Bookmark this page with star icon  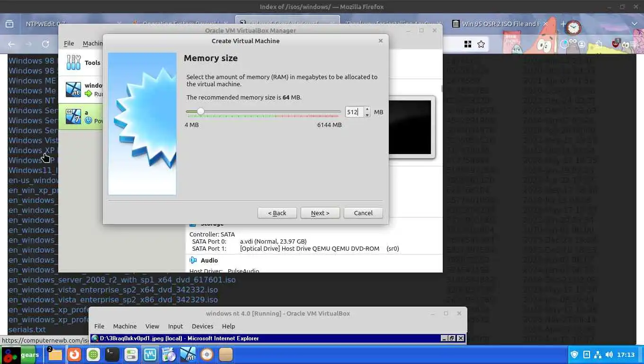coord(481,44)
